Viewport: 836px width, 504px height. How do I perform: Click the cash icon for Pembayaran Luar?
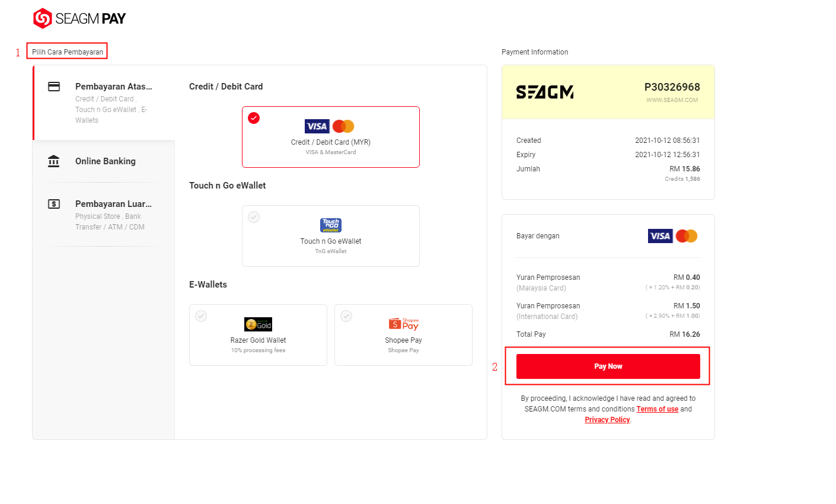(54, 204)
